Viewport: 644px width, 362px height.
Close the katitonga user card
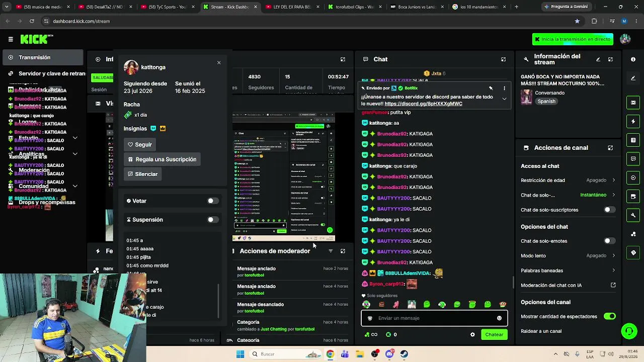coord(219,63)
